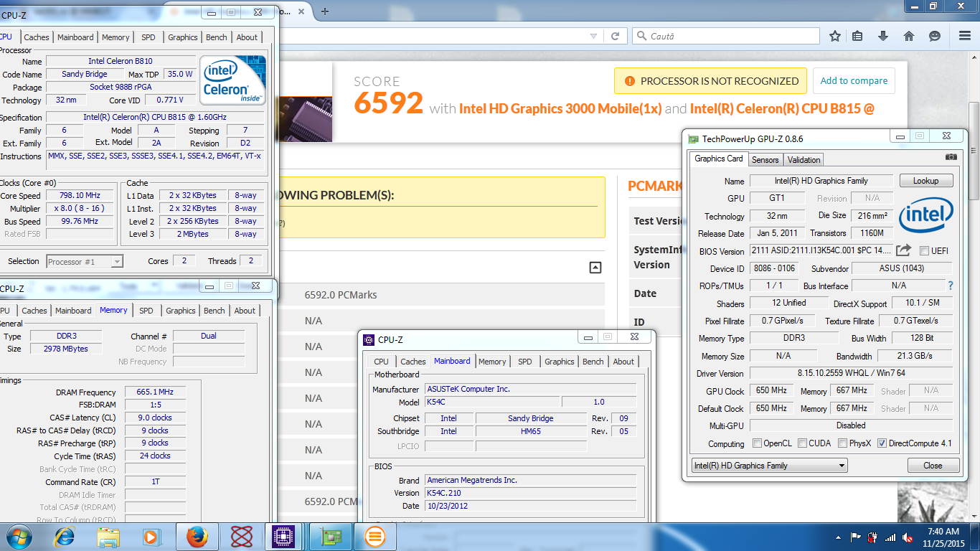Collapse the results section arrow on webpage
The height and width of the screenshot is (551, 980).
(x=595, y=268)
